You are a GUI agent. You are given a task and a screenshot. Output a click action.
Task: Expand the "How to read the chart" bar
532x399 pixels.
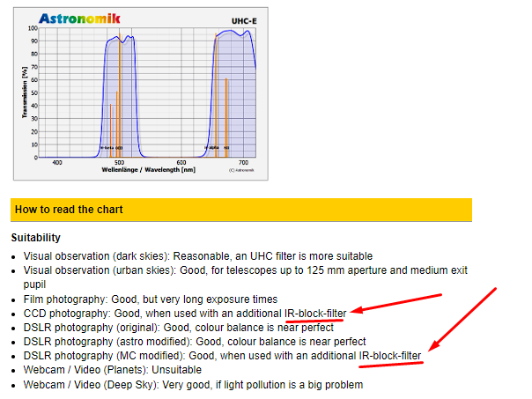pos(241,210)
